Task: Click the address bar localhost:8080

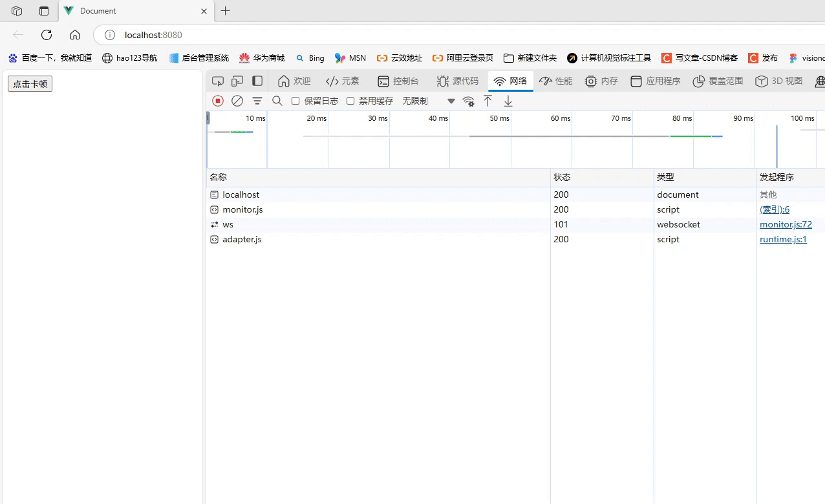Action: (153, 35)
